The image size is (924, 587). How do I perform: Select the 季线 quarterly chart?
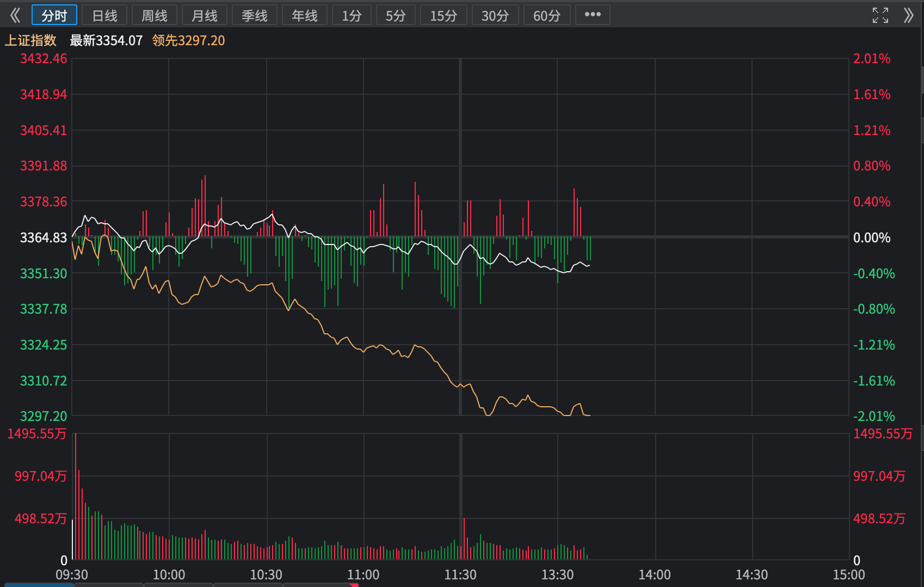[x=255, y=15]
